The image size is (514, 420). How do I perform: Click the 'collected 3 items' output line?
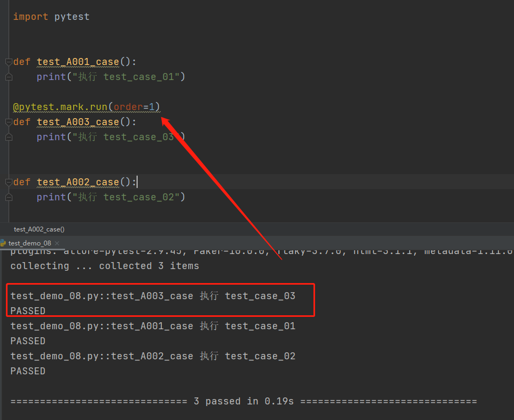click(x=104, y=266)
